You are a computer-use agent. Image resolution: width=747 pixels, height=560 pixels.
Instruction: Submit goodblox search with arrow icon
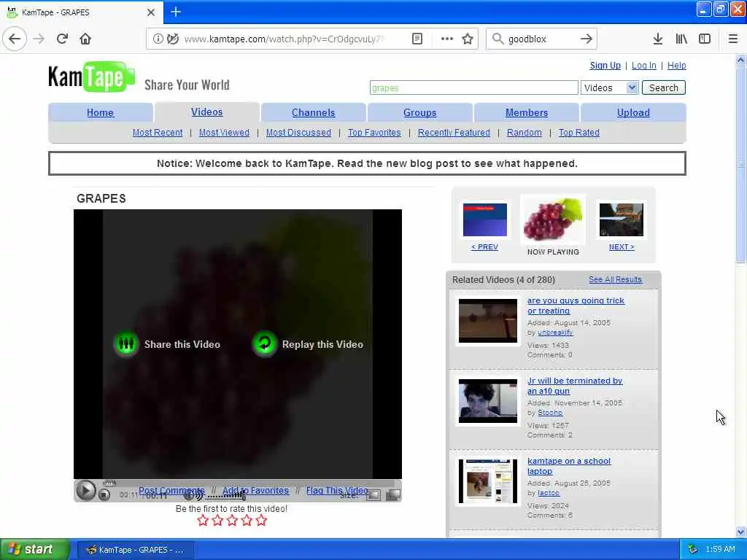click(x=587, y=39)
